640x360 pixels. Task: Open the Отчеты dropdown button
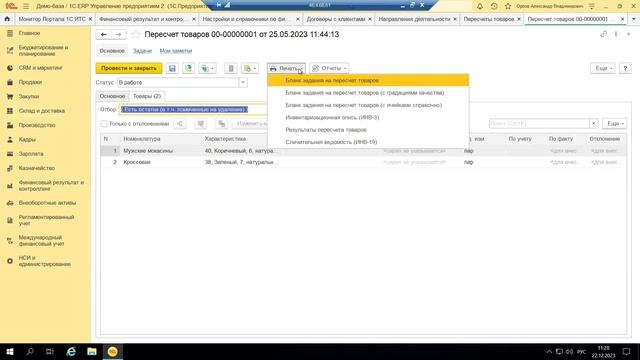click(329, 68)
